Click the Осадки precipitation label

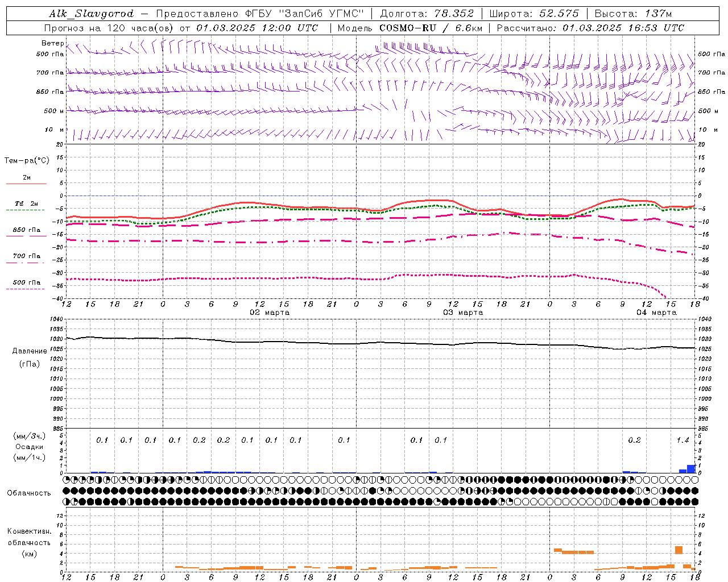30,447
